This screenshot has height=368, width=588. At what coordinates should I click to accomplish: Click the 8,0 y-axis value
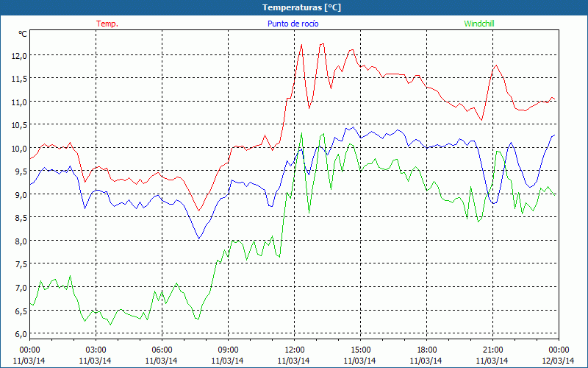coord(21,241)
